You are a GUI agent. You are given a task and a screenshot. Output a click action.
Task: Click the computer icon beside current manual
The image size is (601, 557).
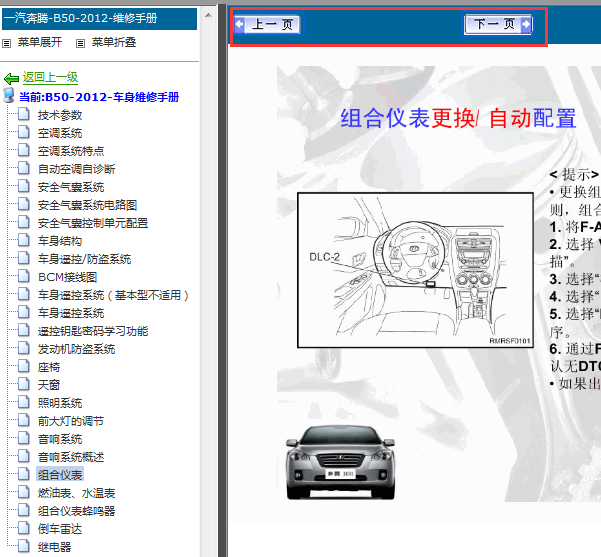click(9, 95)
